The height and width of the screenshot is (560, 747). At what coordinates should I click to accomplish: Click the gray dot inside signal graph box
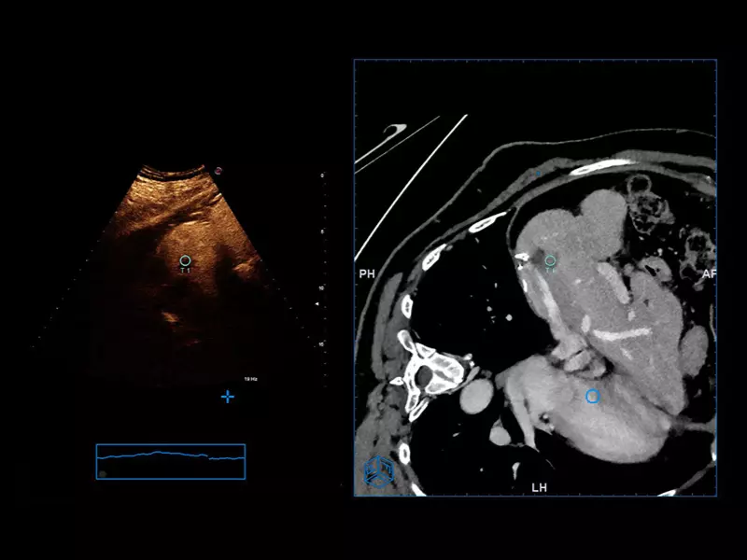click(103, 473)
